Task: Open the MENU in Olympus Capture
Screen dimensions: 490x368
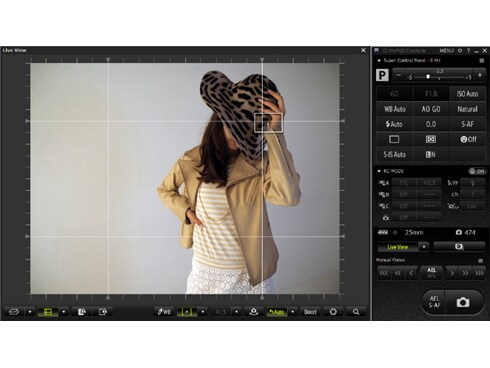Action: tap(446, 51)
